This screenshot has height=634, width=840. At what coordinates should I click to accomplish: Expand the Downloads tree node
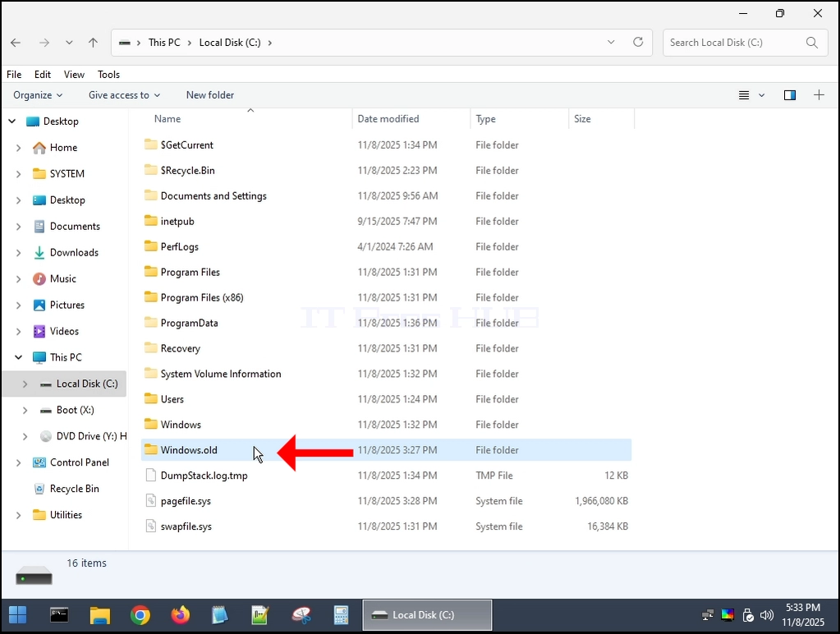click(x=18, y=253)
